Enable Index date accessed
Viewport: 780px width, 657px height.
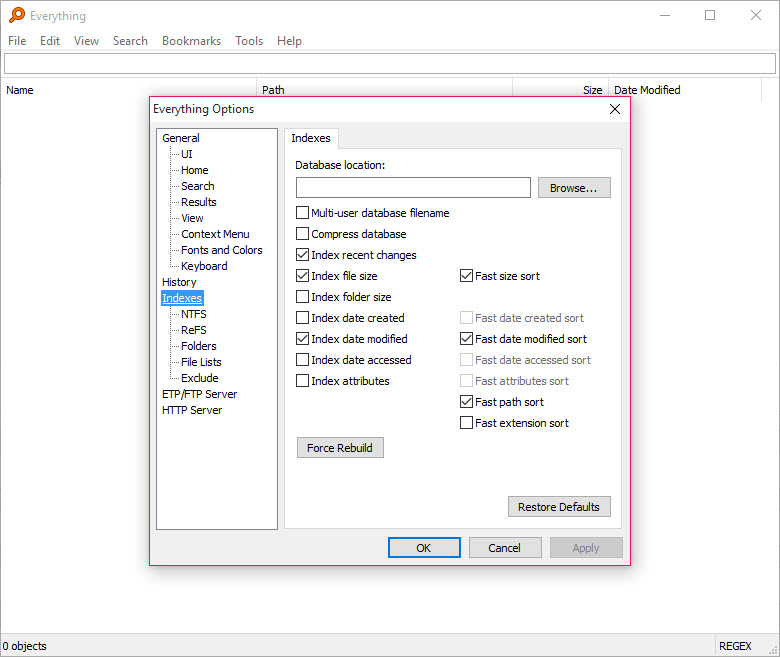click(302, 360)
